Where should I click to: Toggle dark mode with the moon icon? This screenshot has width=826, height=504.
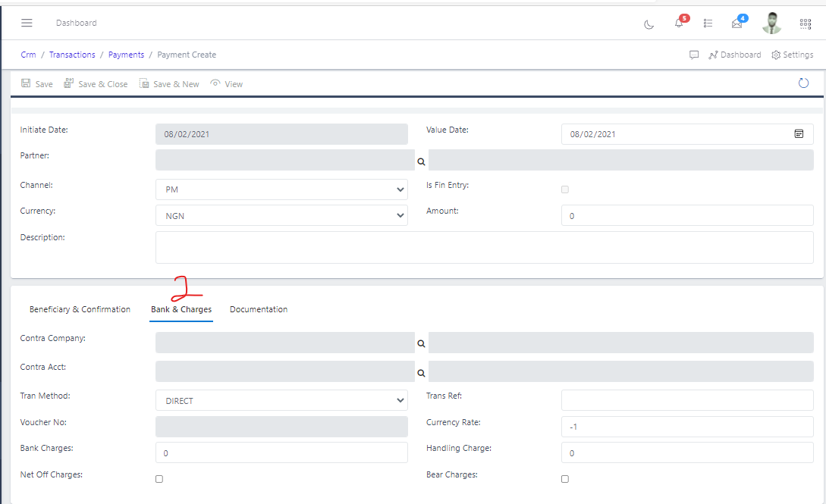tap(649, 24)
